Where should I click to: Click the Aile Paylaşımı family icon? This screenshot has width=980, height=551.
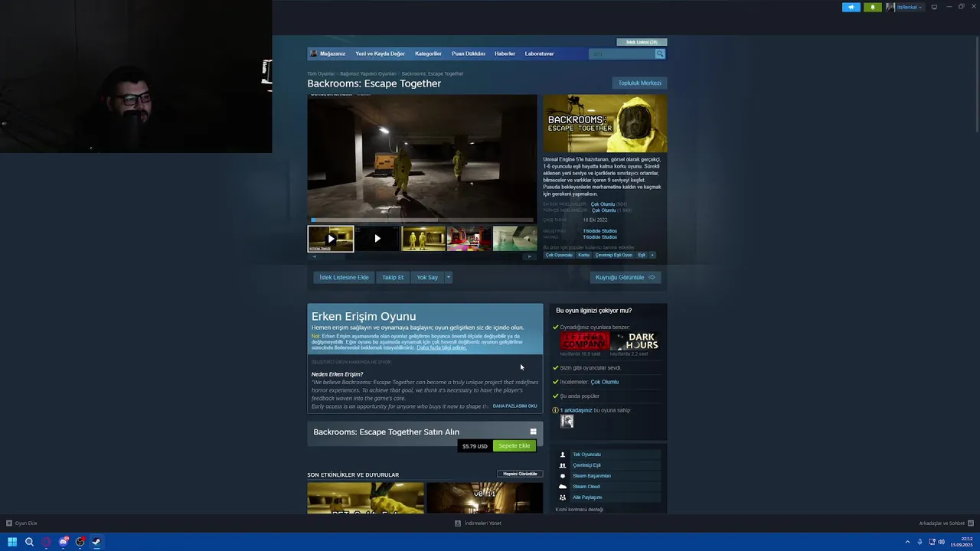(x=563, y=497)
